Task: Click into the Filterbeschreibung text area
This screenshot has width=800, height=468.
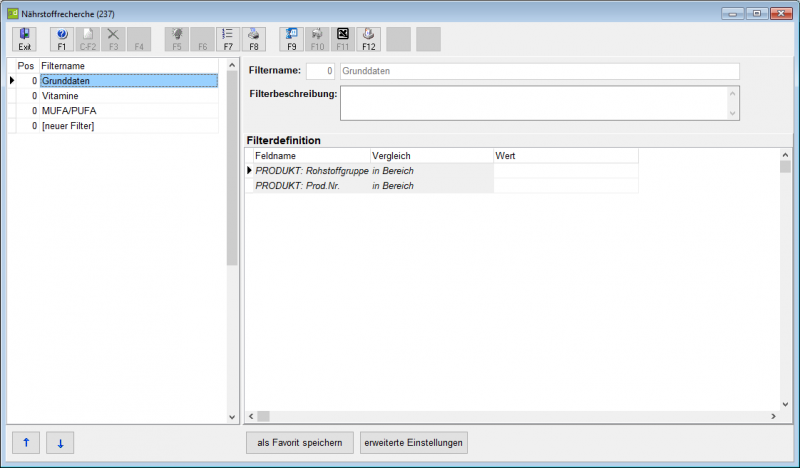Action: point(534,103)
